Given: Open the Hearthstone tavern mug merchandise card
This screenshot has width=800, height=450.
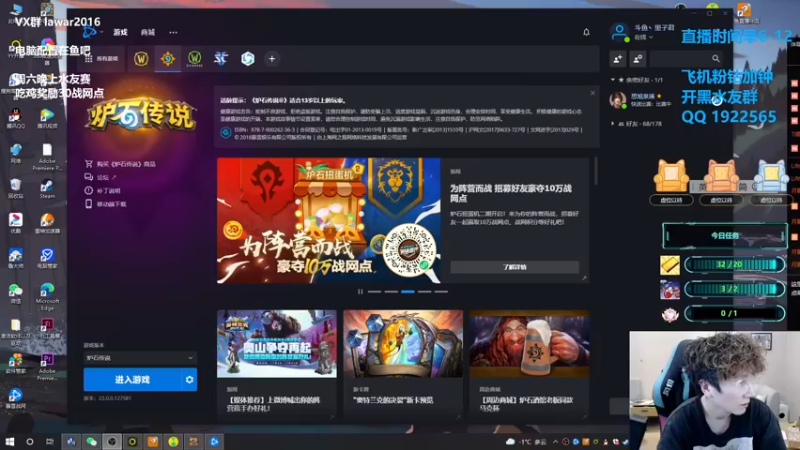Looking at the screenshot, I should pos(529,363).
